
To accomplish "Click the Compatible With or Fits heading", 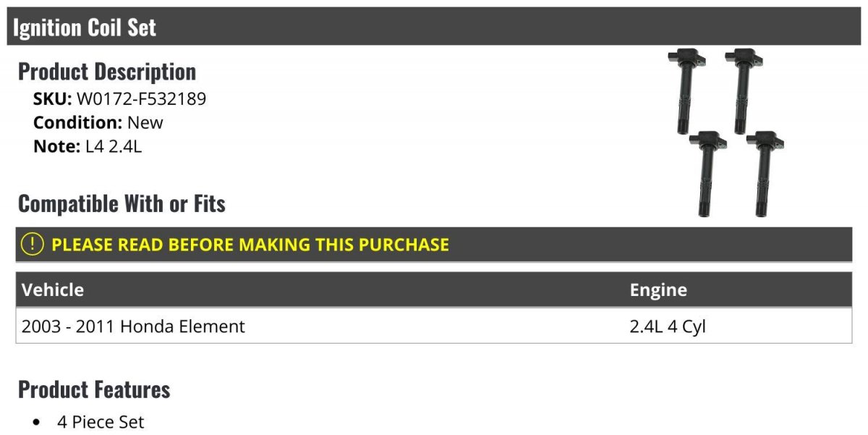I will tap(122, 204).
